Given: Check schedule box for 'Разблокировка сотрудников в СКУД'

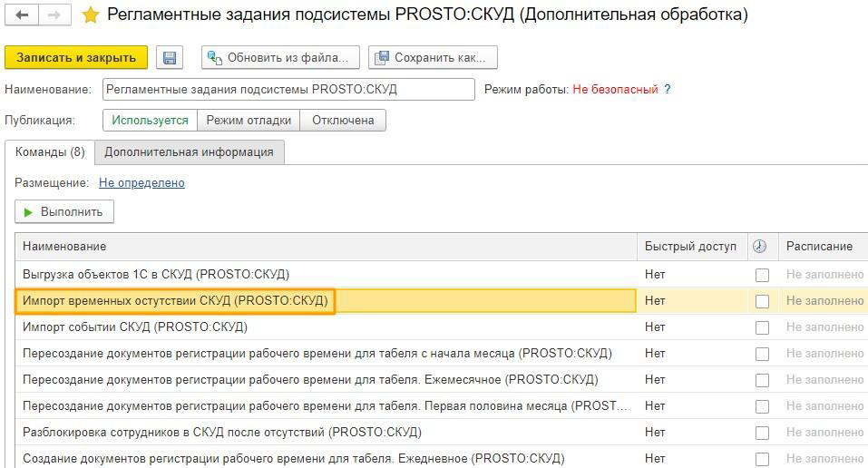Looking at the screenshot, I should pos(762,433).
